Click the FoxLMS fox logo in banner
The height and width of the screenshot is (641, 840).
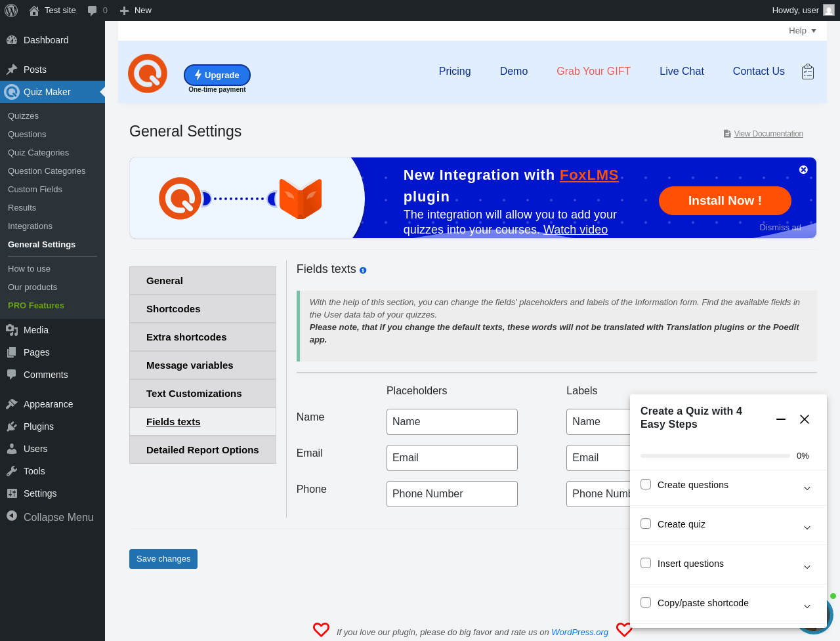coord(301,198)
